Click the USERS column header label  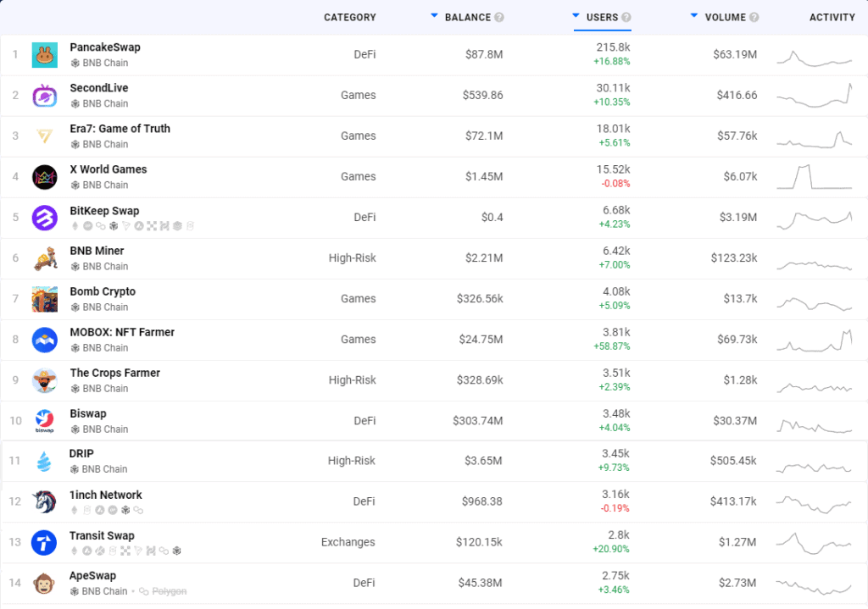603,17
